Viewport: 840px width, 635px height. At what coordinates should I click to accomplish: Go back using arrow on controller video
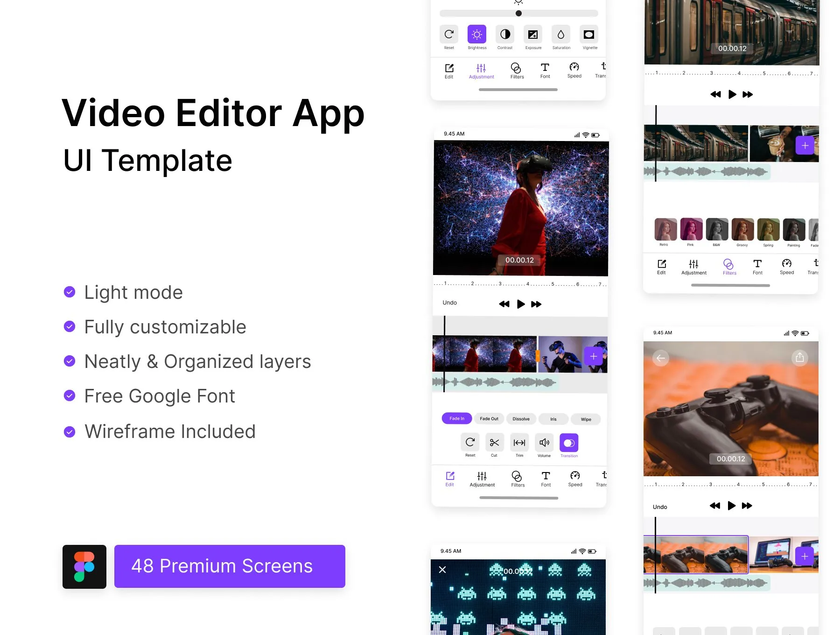point(661,358)
